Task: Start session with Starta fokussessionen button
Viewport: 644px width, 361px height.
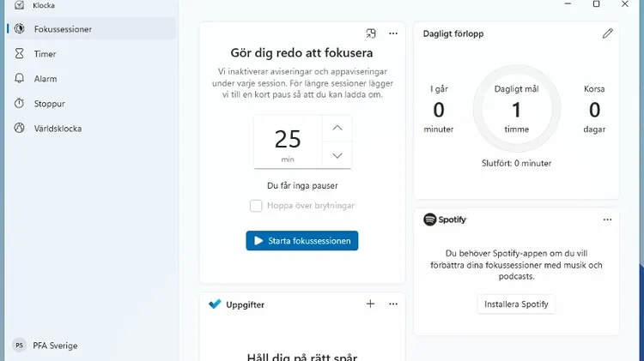Action: click(x=302, y=241)
